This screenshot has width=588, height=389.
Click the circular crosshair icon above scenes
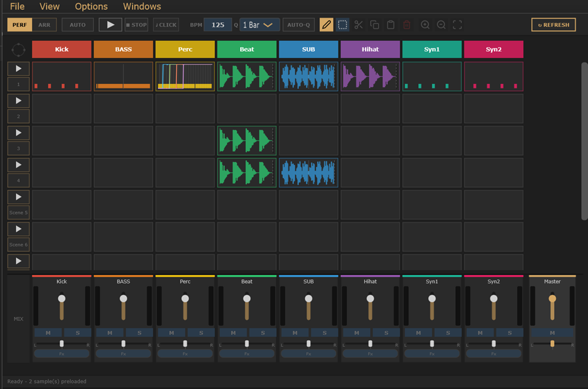[19, 49]
